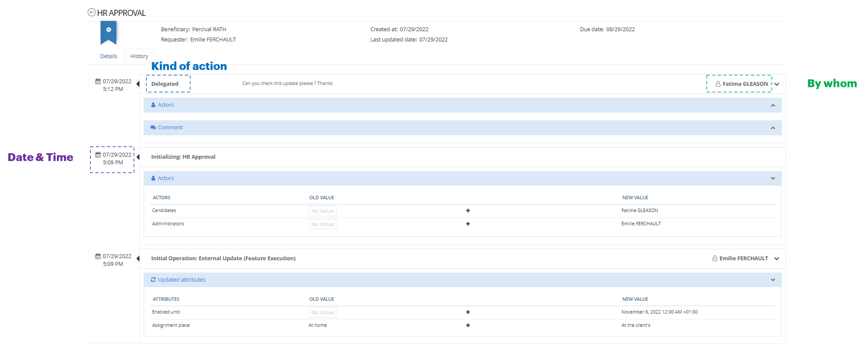This screenshot has width=868, height=351.
Task: Click the user icon beside Fatima GLEASON
Action: (x=718, y=84)
